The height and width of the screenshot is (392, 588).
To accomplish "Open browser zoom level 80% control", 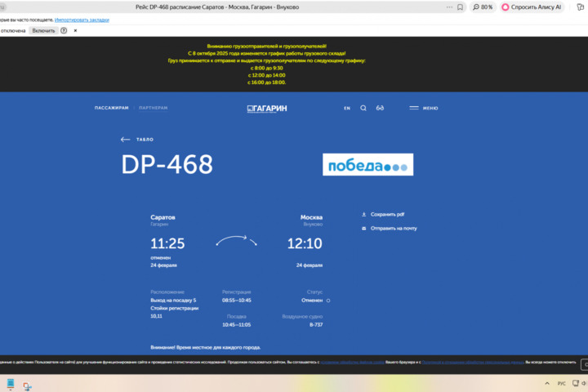I will coord(483,7).
